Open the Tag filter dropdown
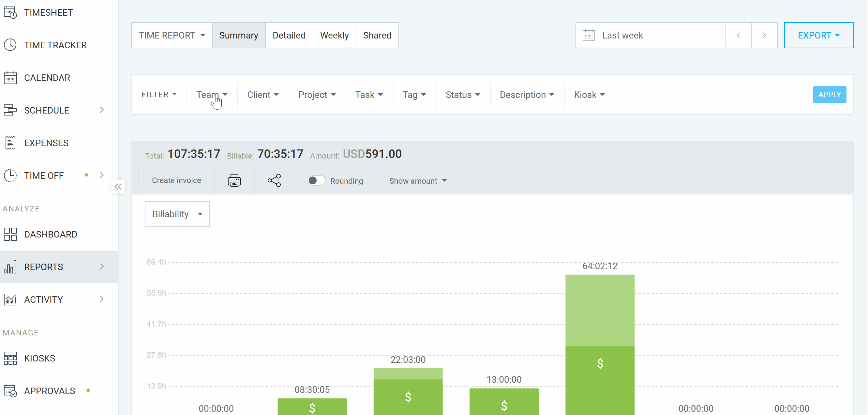The height and width of the screenshot is (415, 868). pos(414,95)
